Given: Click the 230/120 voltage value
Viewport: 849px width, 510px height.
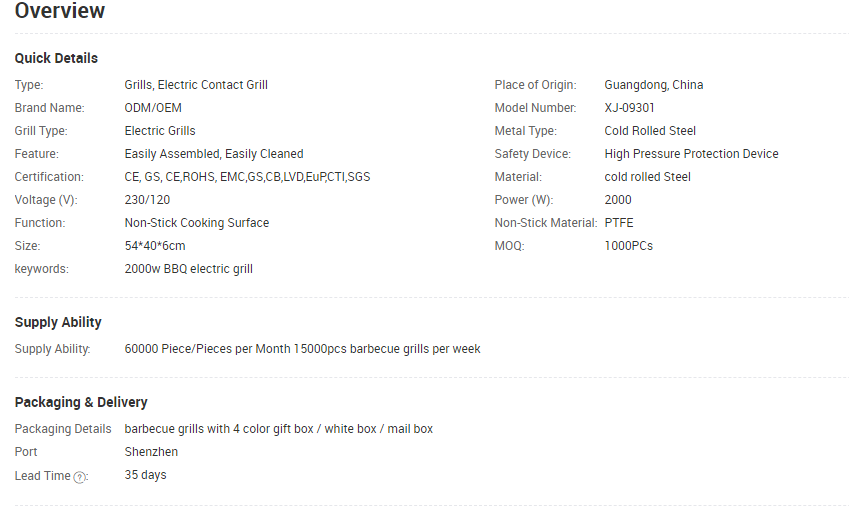Looking at the screenshot, I should (147, 200).
